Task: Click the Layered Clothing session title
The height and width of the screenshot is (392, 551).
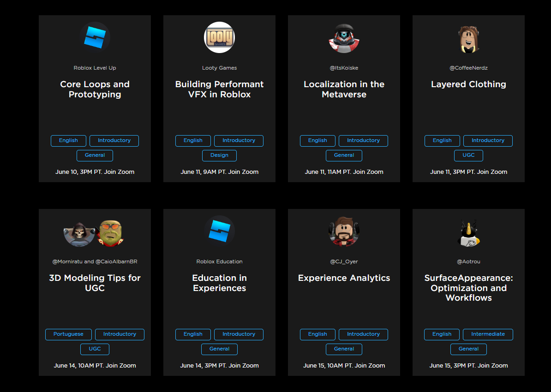Action: pyautogui.click(x=468, y=84)
